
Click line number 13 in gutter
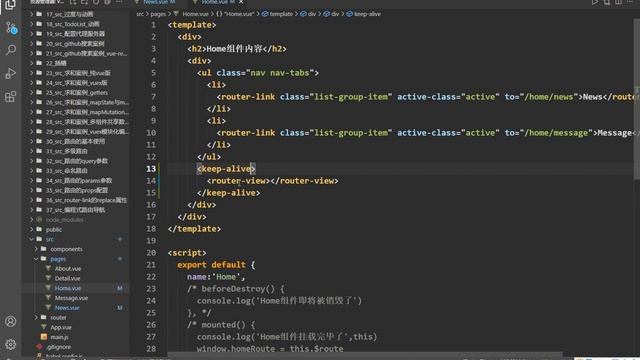pyautogui.click(x=151, y=169)
